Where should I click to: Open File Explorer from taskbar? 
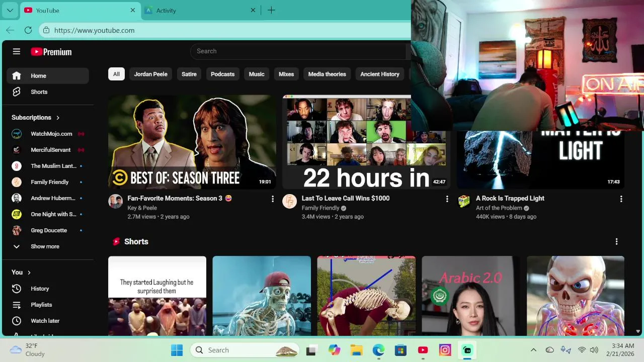[x=356, y=350]
